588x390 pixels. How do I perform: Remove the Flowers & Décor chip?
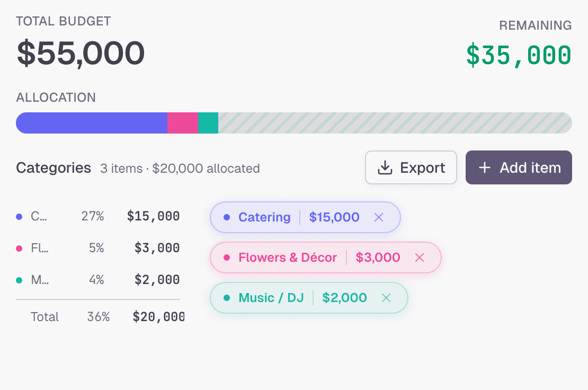coord(420,258)
